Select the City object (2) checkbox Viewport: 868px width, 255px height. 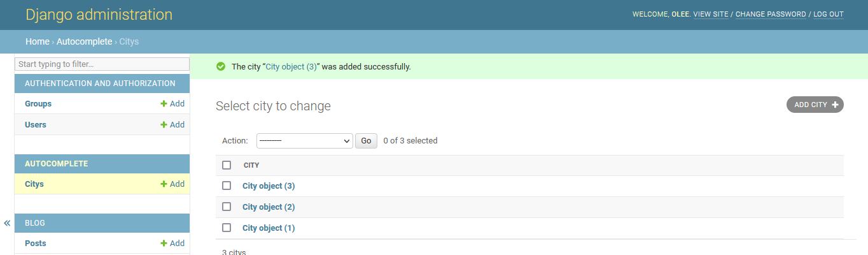click(x=227, y=207)
